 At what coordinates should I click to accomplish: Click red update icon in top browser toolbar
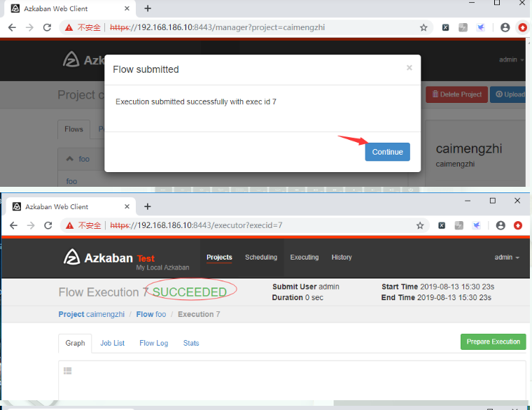522,27
